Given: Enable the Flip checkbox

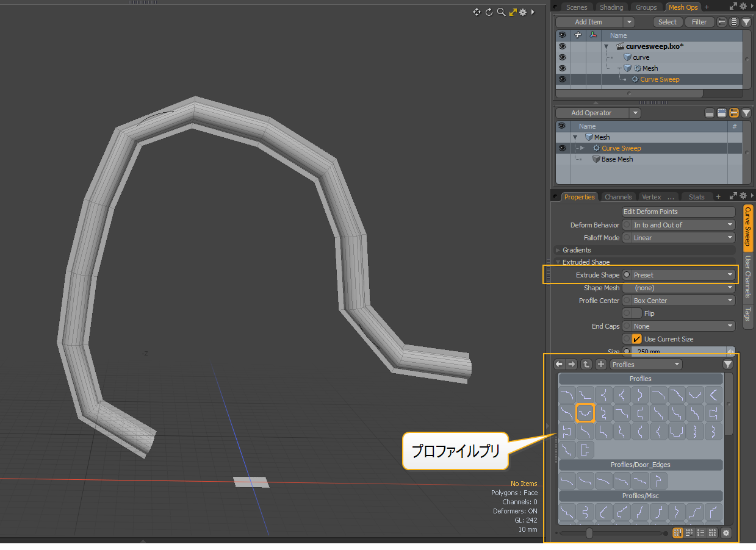Looking at the screenshot, I should click(636, 313).
